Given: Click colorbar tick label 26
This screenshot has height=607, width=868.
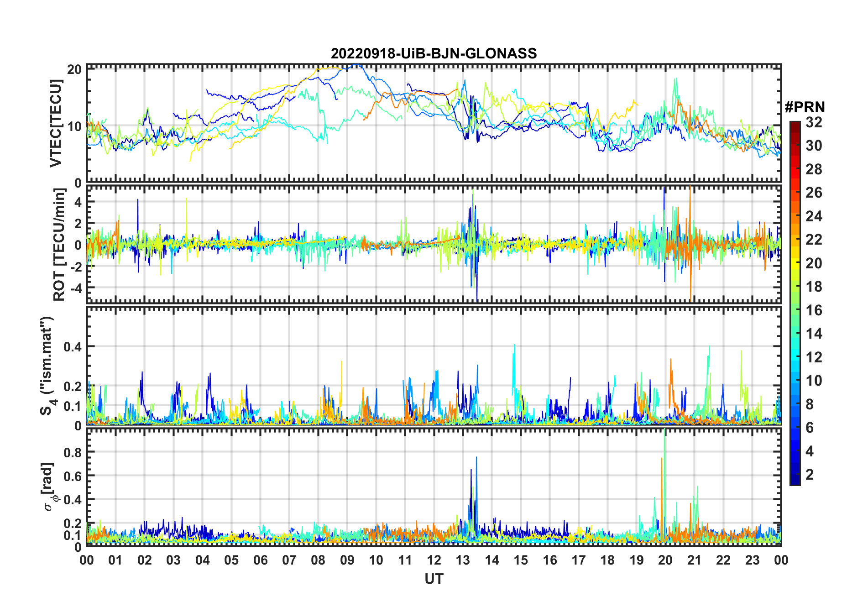Looking at the screenshot, I should coord(814,193).
